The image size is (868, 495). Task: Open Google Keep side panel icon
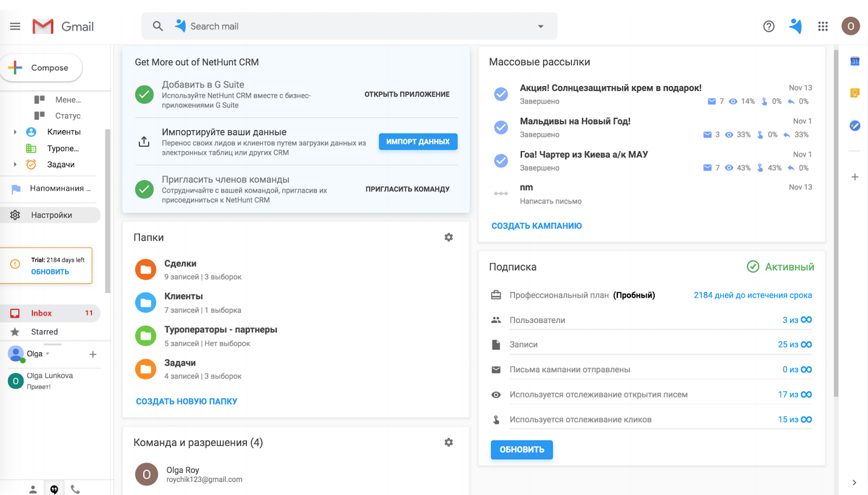[855, 93]
